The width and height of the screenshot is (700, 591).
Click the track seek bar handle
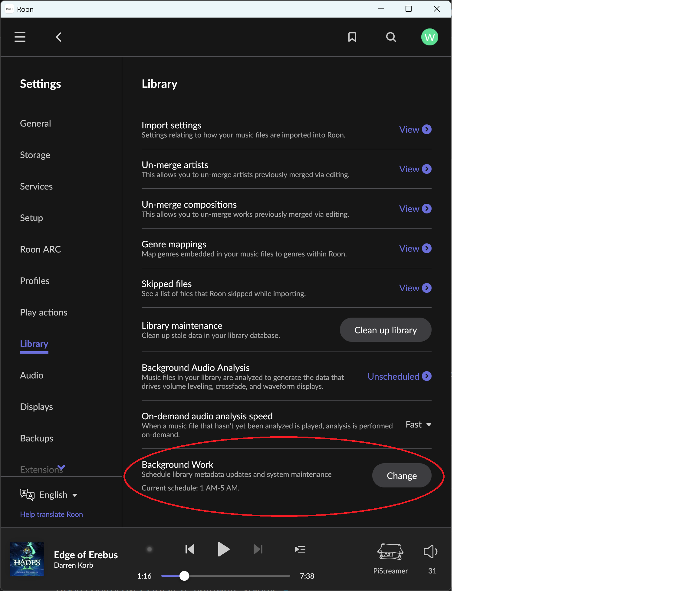coord(184,576)
